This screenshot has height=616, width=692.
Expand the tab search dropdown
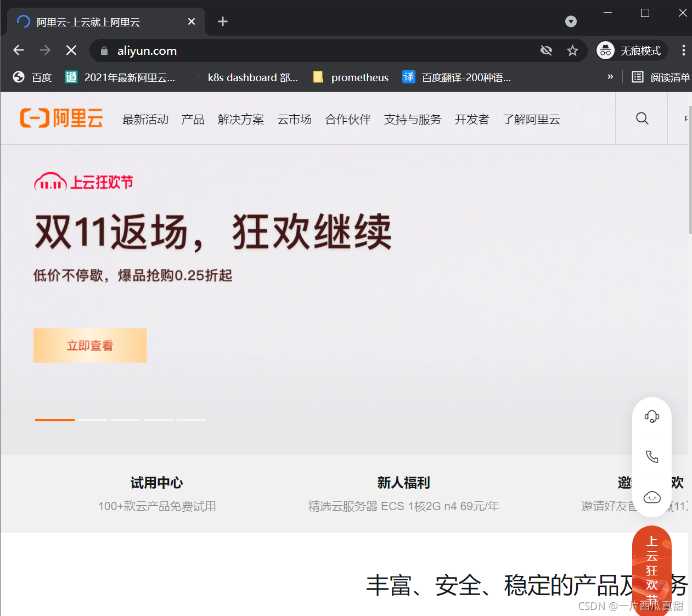571,21
